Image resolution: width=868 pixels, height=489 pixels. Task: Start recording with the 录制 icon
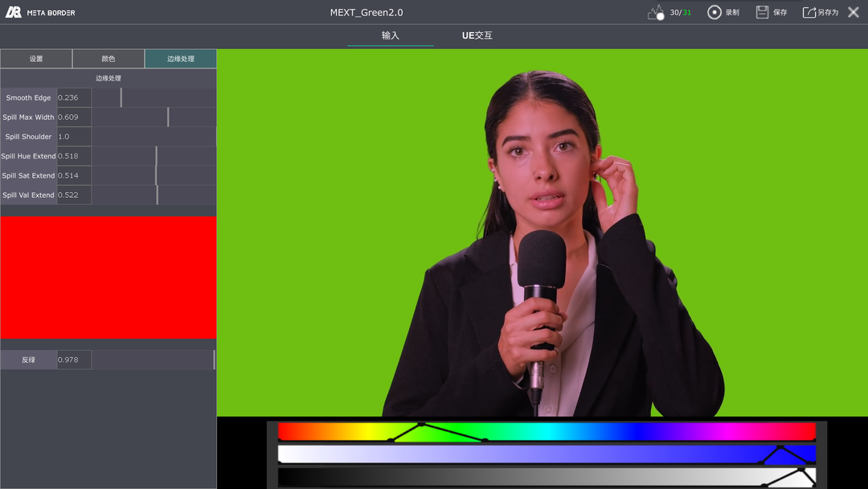click(x=714, y=12)
